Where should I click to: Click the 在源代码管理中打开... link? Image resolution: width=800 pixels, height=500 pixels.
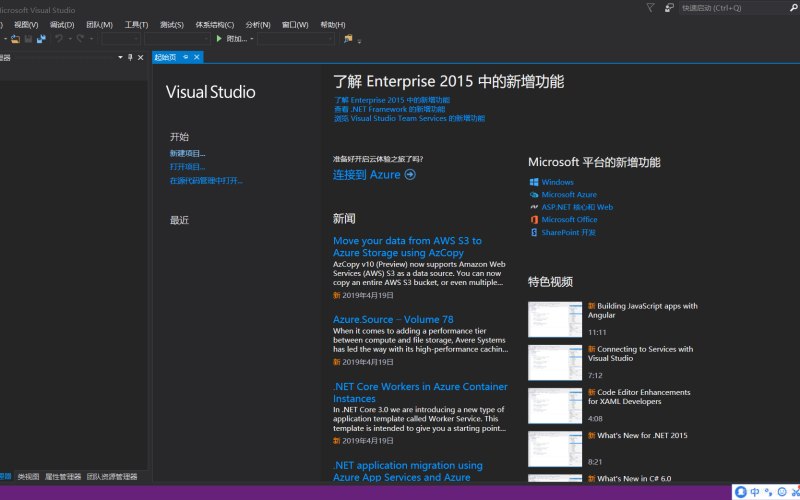(207, 181)
